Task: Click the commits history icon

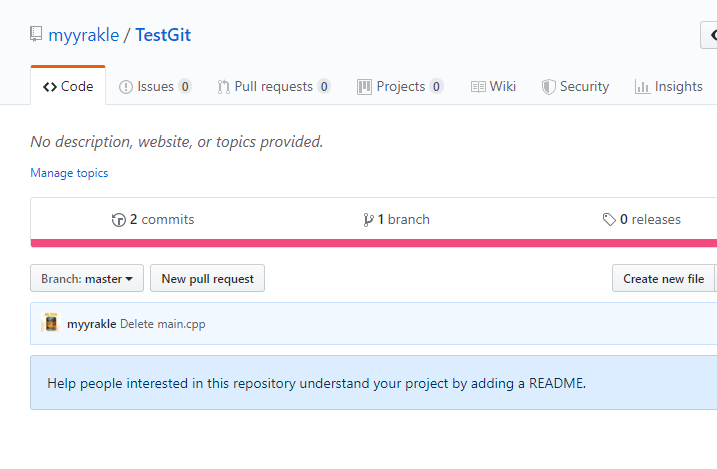Action: tap(119, 220)
